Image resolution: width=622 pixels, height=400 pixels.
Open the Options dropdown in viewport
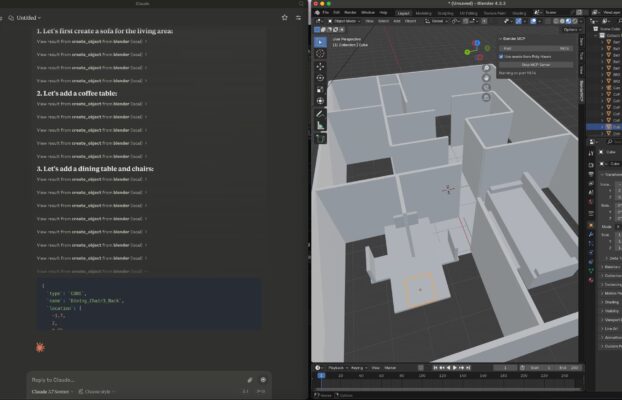(572, 29)
